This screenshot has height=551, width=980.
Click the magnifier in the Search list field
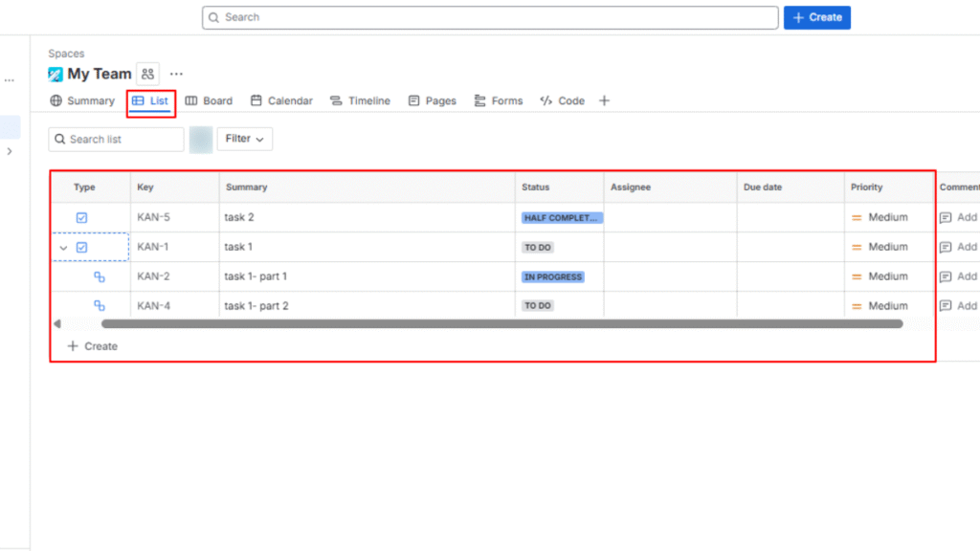coord(58,139)
